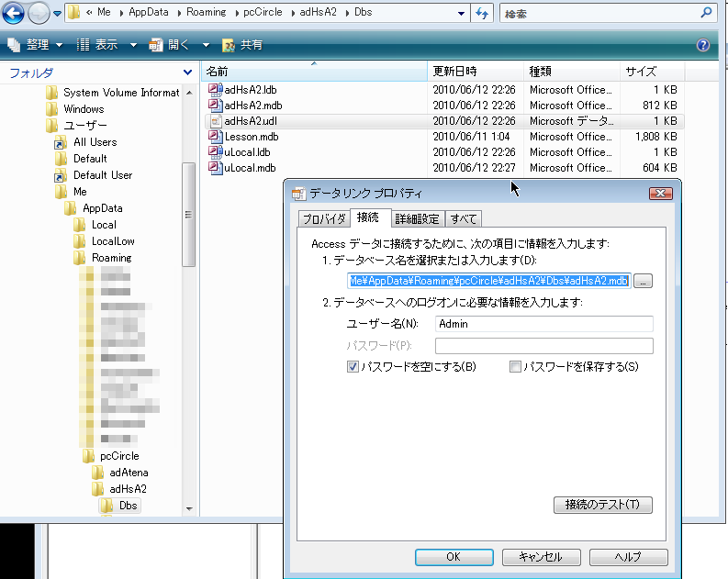
Task: Click pcCircle in the address breadcrumb
Action: tap(263, 12)
